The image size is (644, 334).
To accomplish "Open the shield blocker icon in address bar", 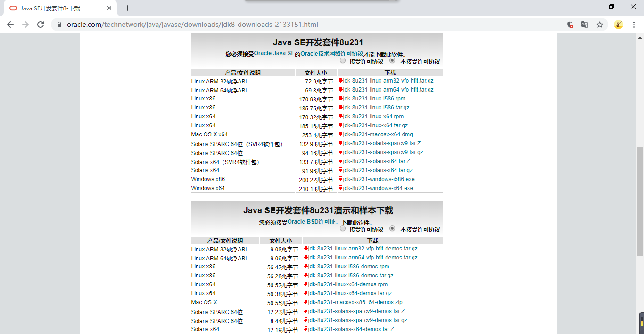I will [x=570, y=25].
